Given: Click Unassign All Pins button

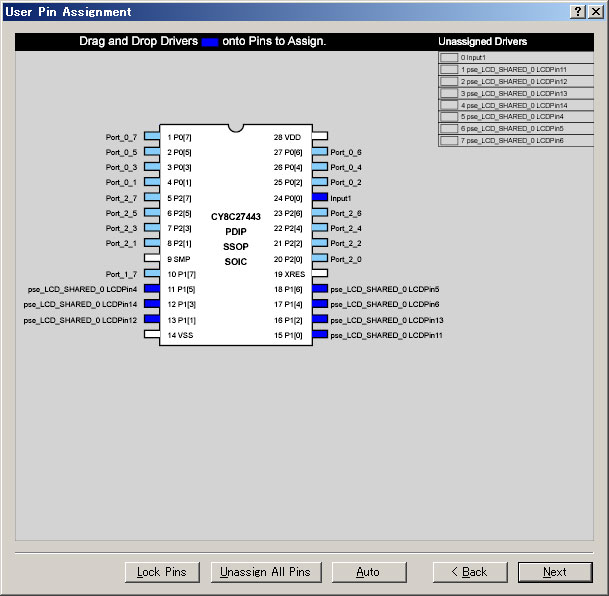Looking at the screenshot, I should (266, 572).
